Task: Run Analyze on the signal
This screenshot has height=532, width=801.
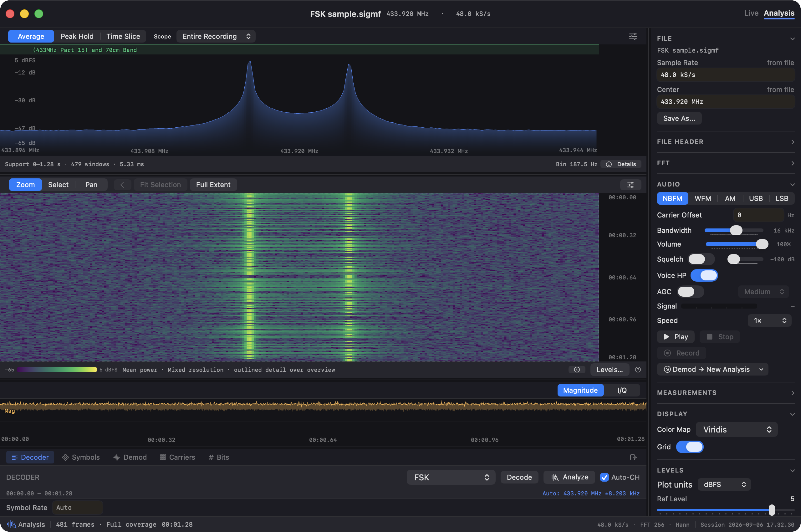Action: click(569, 477)
